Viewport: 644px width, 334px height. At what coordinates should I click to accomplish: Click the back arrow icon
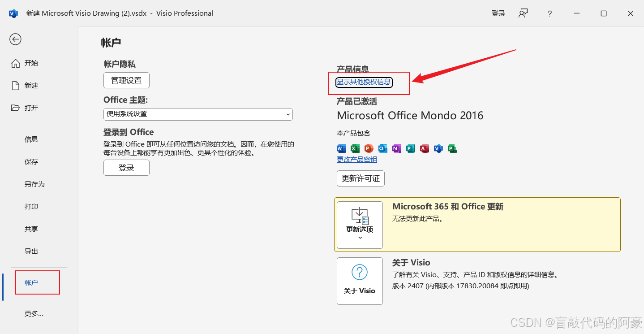pos(15,39)
